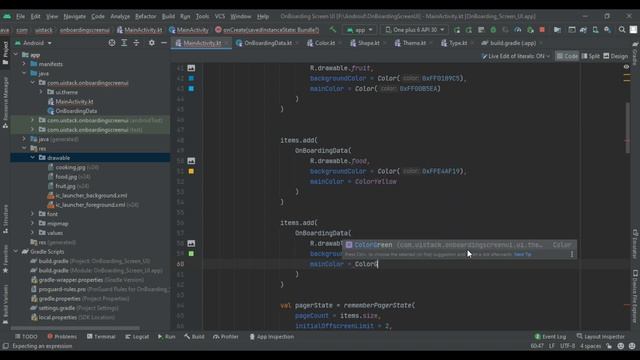Click the Make Project hammer icon

point(333,30)
